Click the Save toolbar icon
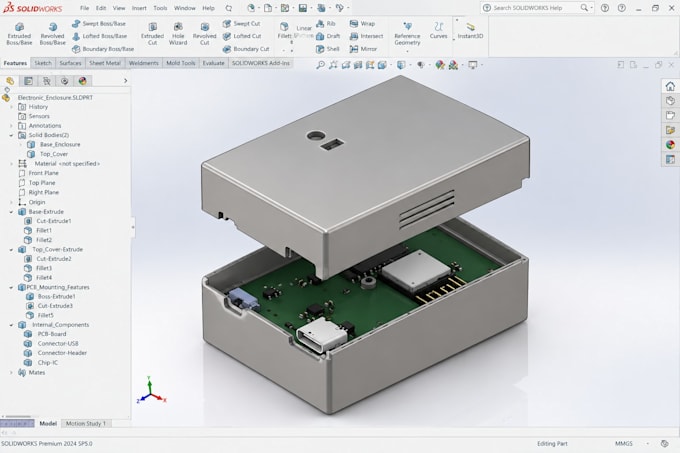Image resolution: width=680 pixels, height=453 pixels. coord(303,8)
